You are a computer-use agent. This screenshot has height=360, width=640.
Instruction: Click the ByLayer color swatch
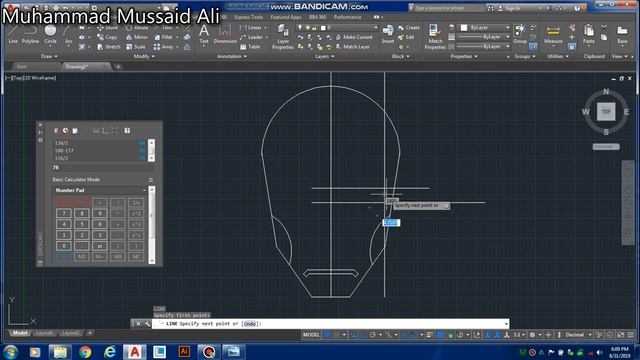tap(464, 28)
